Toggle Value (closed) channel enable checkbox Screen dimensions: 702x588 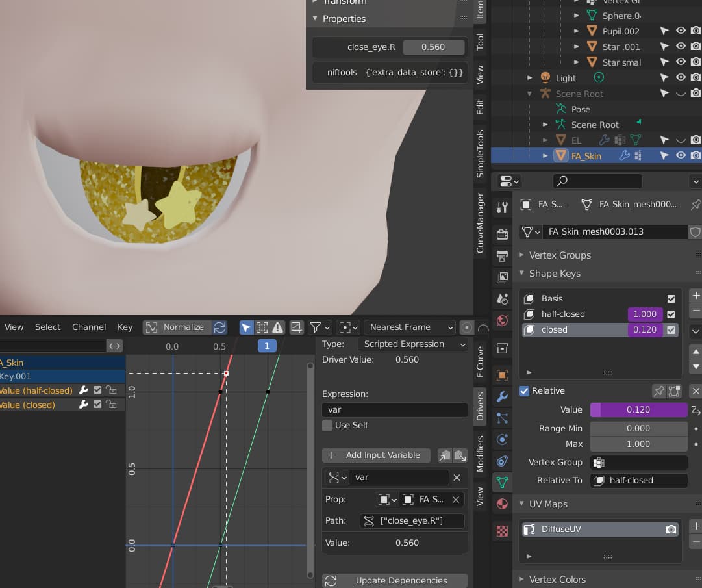pyautogui.click(x=97, y=405)
